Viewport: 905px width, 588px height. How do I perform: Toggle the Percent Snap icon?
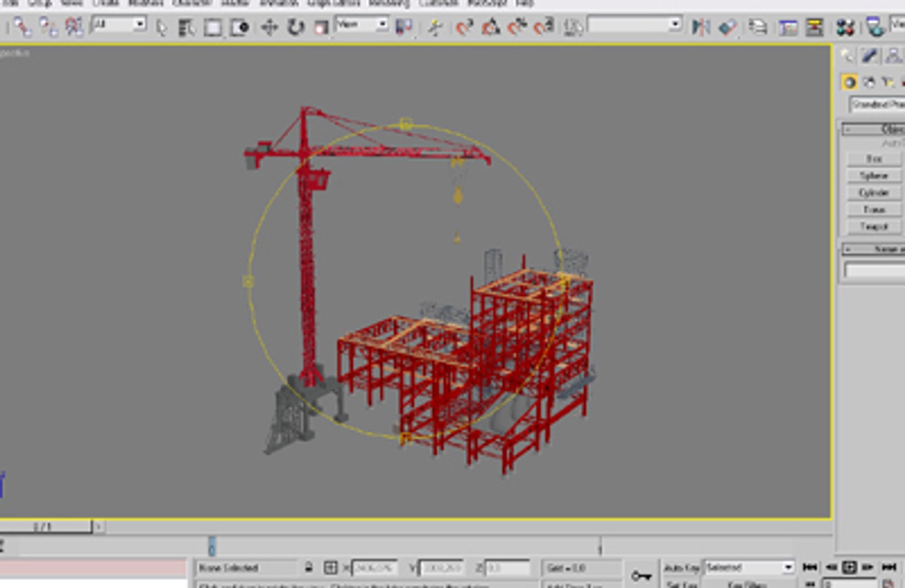pos(517,27)
